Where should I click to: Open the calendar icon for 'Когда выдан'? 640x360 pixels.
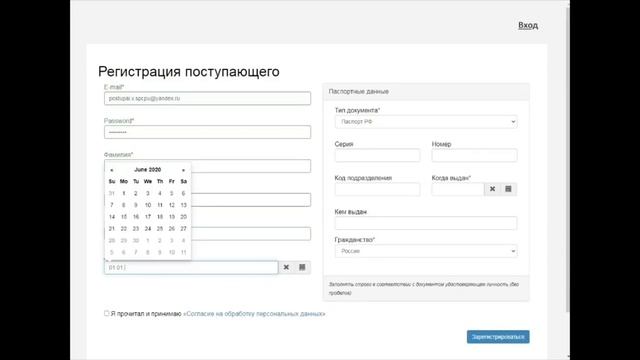[508, 189]
